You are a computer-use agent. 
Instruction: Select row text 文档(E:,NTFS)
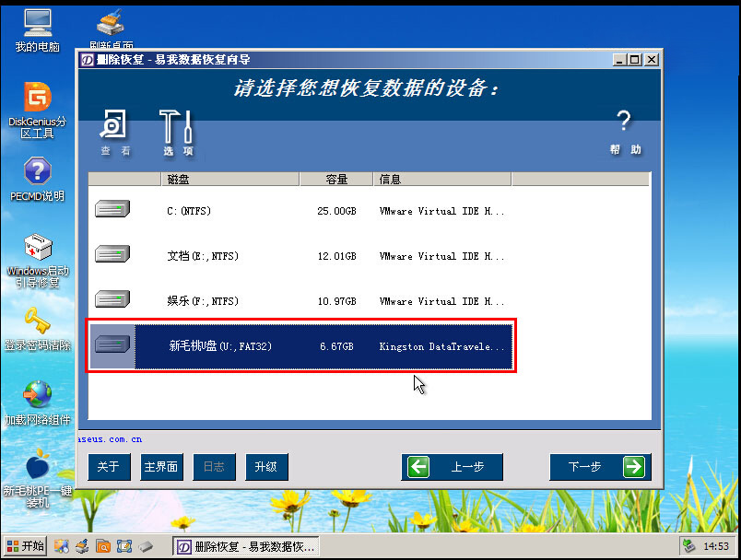[203, 256]
